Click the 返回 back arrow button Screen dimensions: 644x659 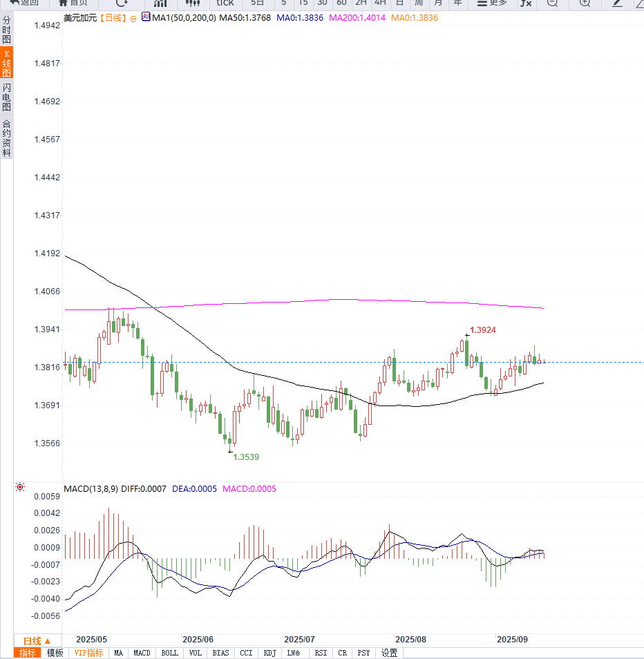[x=23, y=3]
